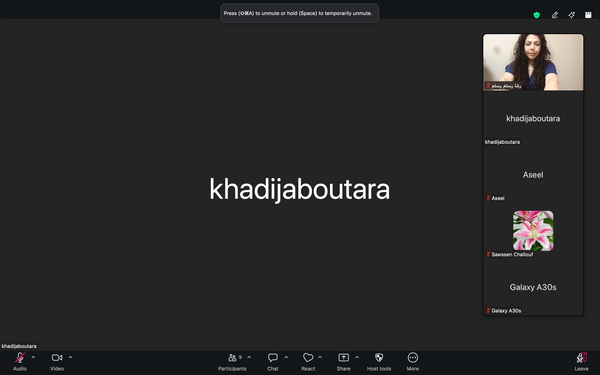Viewport: 600px width, 375px height.
Task: Expand the arrow next to React
Action: coord(320,357)
